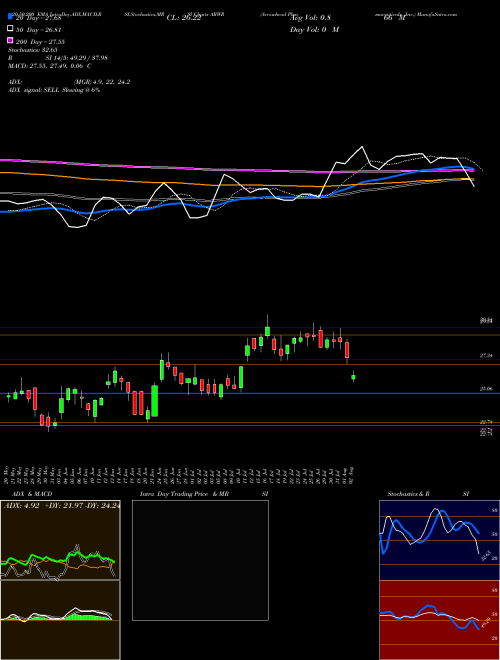Screen dimensions: 500x660
Task: Click the 'Stochastics: 32.63' reading
Action: coord(32,50)
